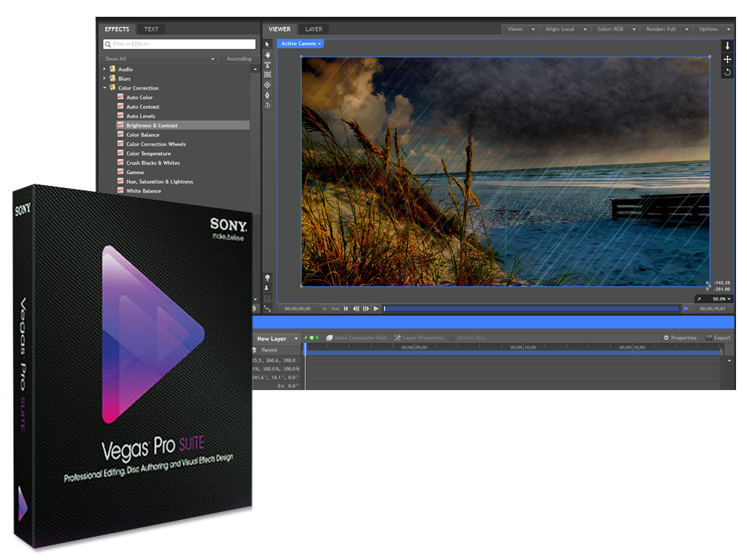The width and height of the screenshot is (747, 560).
Task: Click the viewer playback scrub bar
Action: pyautogui.click(x=531, y=309)
